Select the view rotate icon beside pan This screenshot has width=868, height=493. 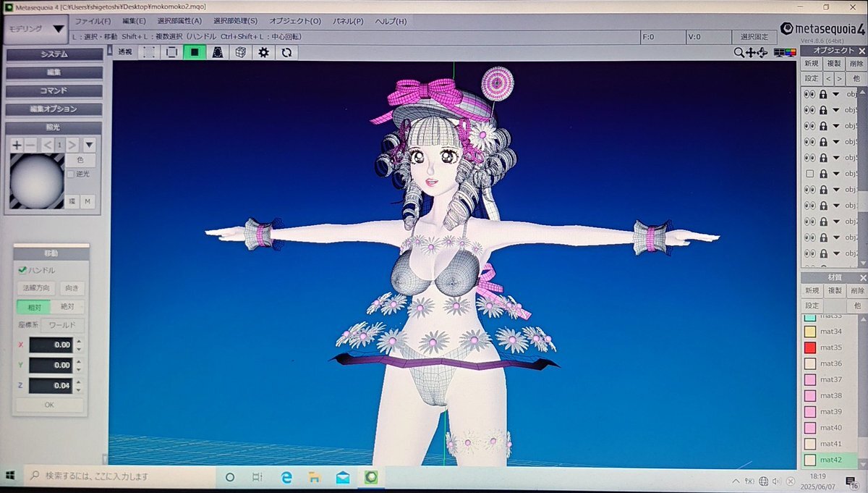[x=762, y=52]
